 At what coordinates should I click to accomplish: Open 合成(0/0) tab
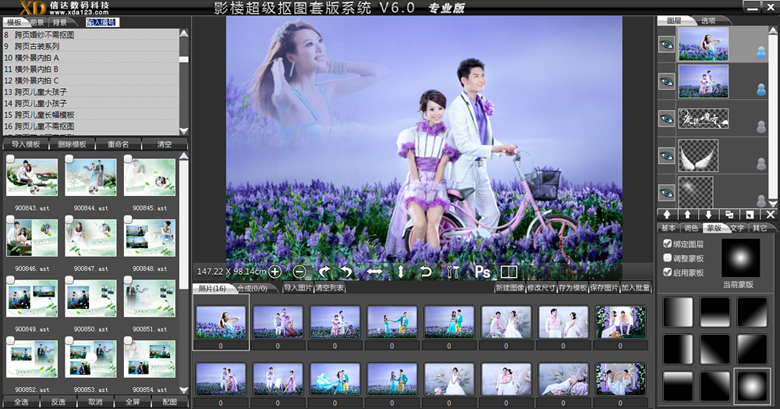(253, 288)
